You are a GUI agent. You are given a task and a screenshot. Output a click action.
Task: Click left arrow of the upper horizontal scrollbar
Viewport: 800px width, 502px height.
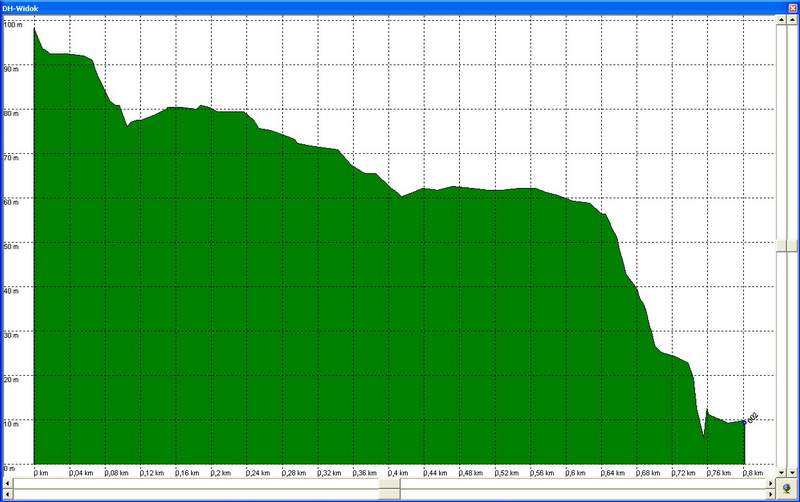7,484
